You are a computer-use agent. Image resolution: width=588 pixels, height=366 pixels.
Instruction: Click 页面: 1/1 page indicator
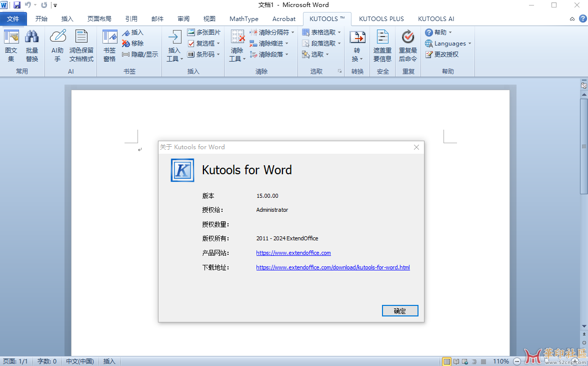click(x=15, y=361)
